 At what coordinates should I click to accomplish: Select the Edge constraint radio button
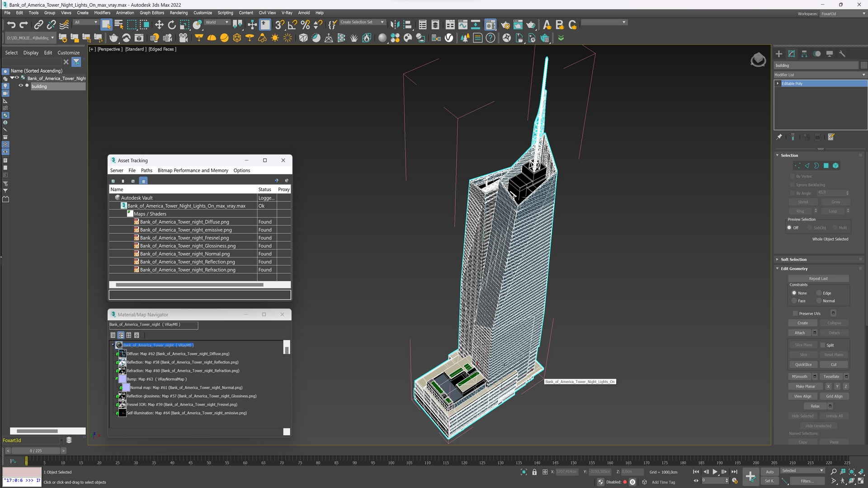point(819,293)
